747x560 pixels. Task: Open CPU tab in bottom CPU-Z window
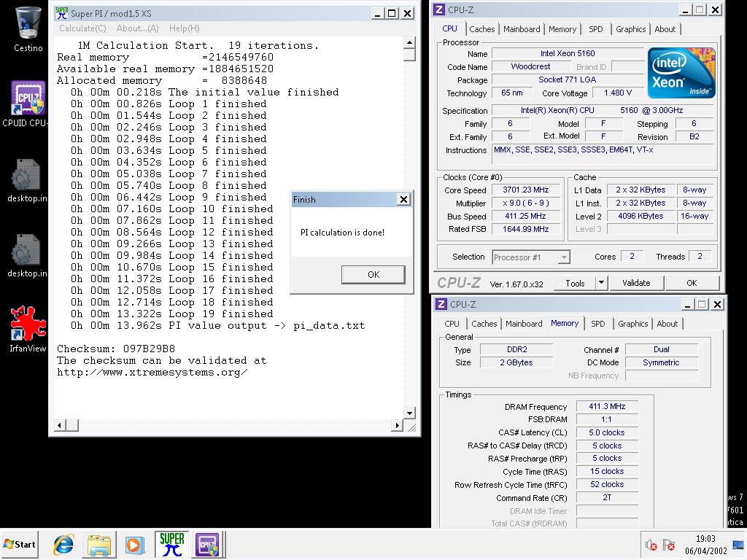tap(452, 324)
